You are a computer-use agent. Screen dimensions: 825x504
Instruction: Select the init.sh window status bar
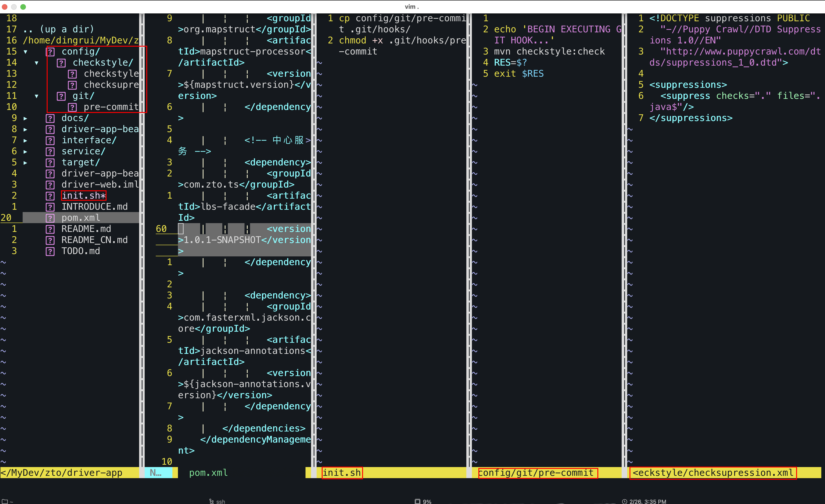tap(342, 473)
